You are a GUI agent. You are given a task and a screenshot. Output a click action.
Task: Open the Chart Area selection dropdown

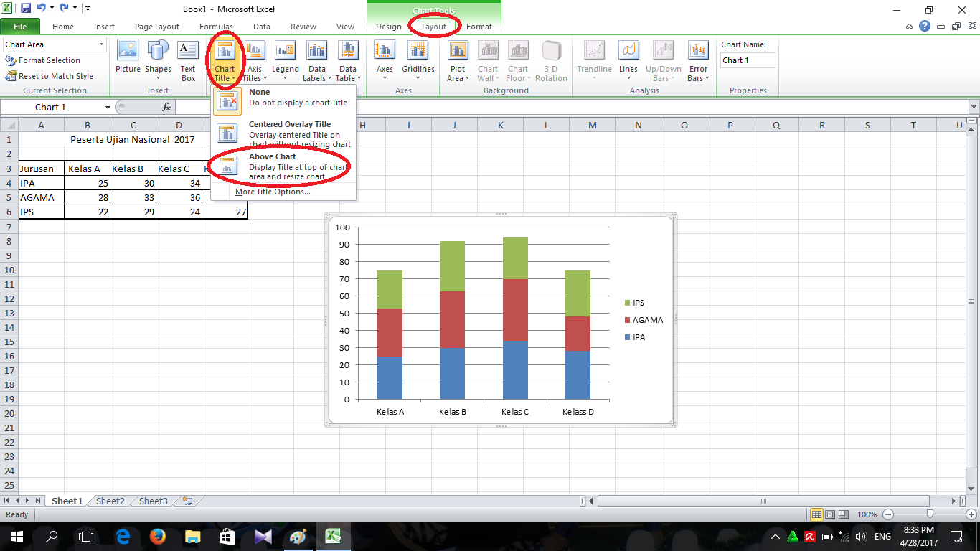pyautogui.click(x=100, y=44)
